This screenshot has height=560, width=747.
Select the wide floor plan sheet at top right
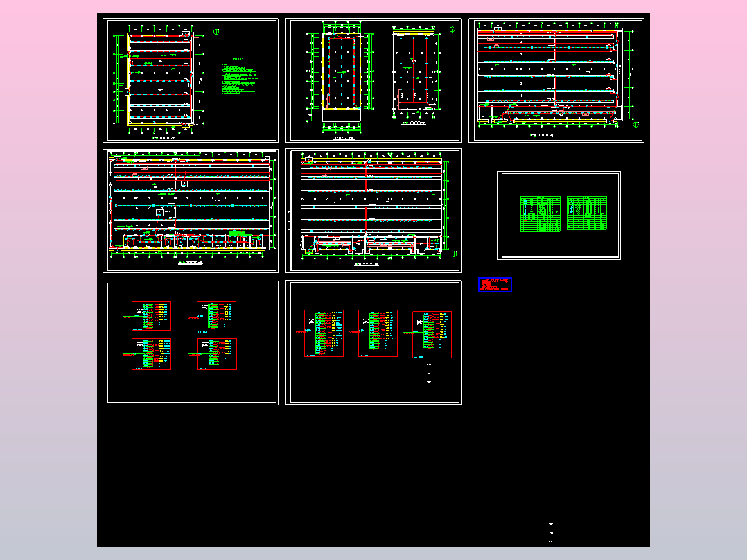[x=556, y=80]
